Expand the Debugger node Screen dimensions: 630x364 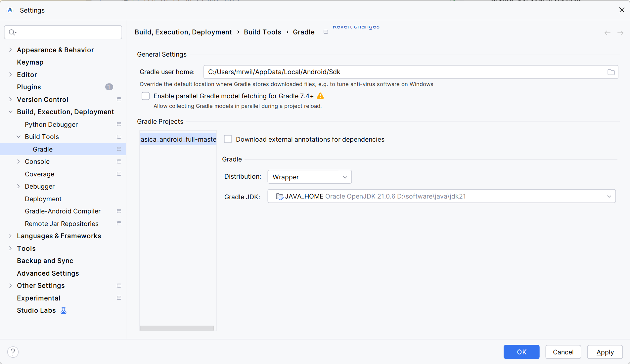tap(19, 186)
